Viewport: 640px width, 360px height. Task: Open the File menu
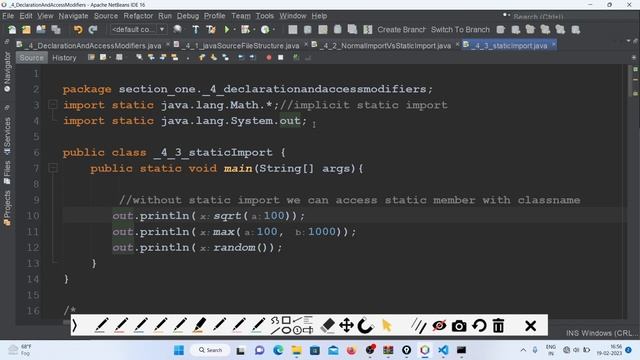coord(8,16)
